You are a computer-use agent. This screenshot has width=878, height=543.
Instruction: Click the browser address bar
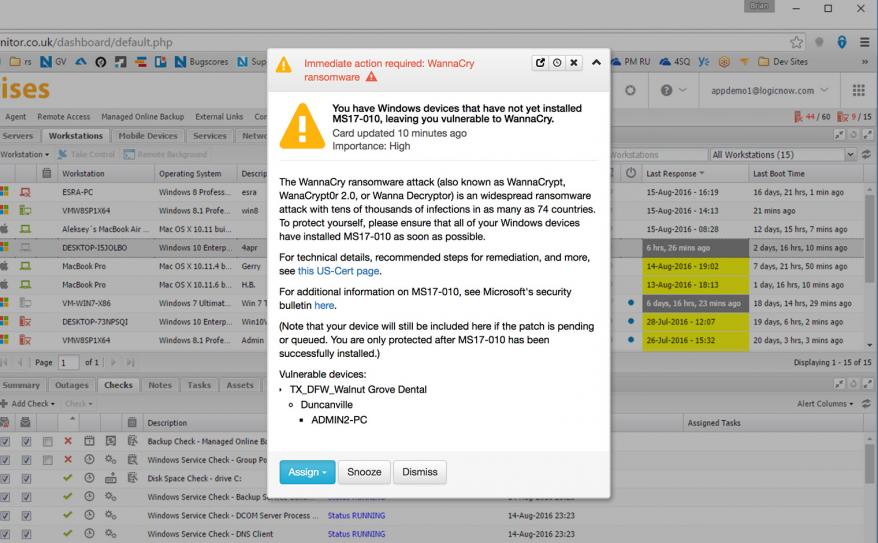coord(392,42)
